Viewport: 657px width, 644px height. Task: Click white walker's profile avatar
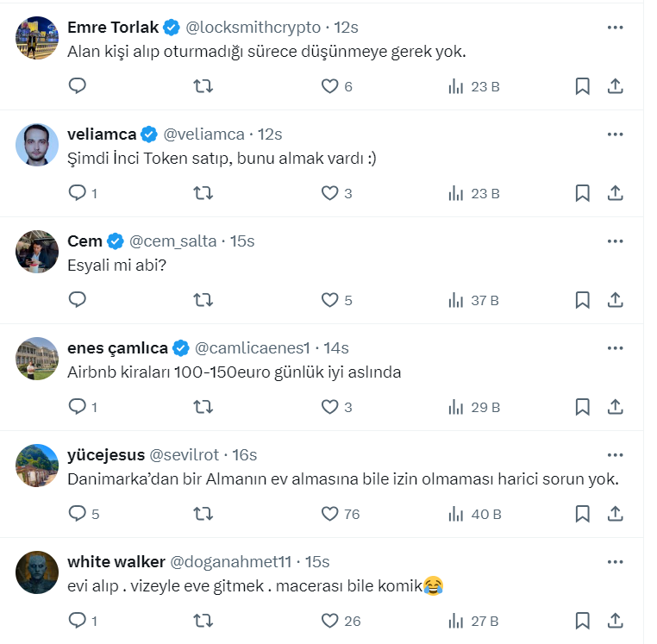tap(37, 572)
